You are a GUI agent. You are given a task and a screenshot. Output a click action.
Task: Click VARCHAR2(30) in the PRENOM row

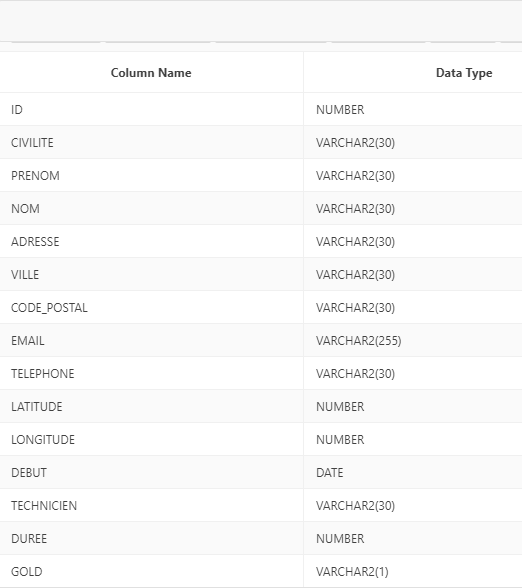[356, 176]
